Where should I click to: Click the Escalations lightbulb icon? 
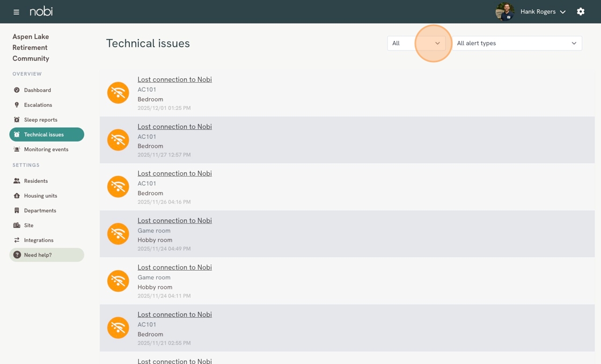coord(17,105)
